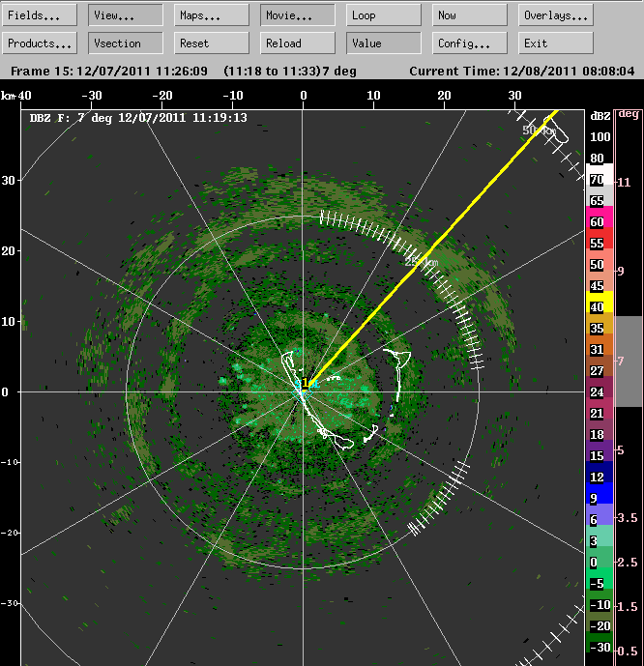Open the Fields... menu button
Image resolution: width=644 pixels, height=666 pixels.
pos(40,15)
